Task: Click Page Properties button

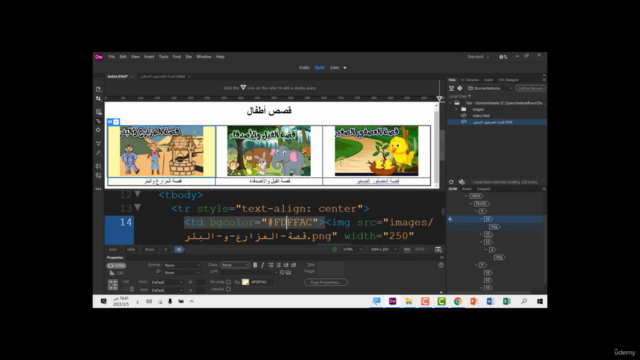Action: [x=326, y=282]
